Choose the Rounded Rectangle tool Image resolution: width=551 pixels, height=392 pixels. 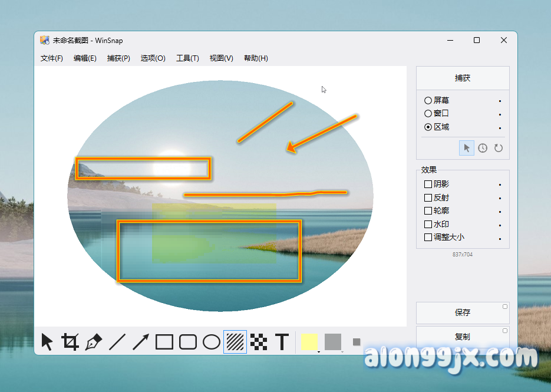click(x=188, y=342)
